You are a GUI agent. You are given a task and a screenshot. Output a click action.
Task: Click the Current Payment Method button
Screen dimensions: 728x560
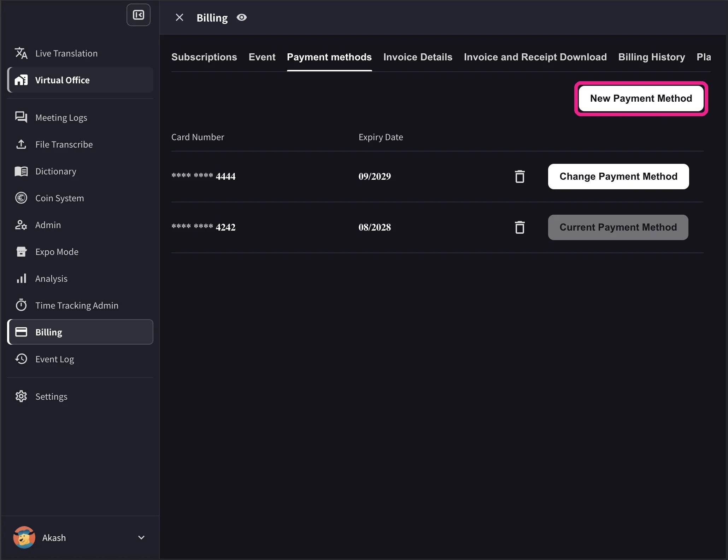(x=618, y=227)
